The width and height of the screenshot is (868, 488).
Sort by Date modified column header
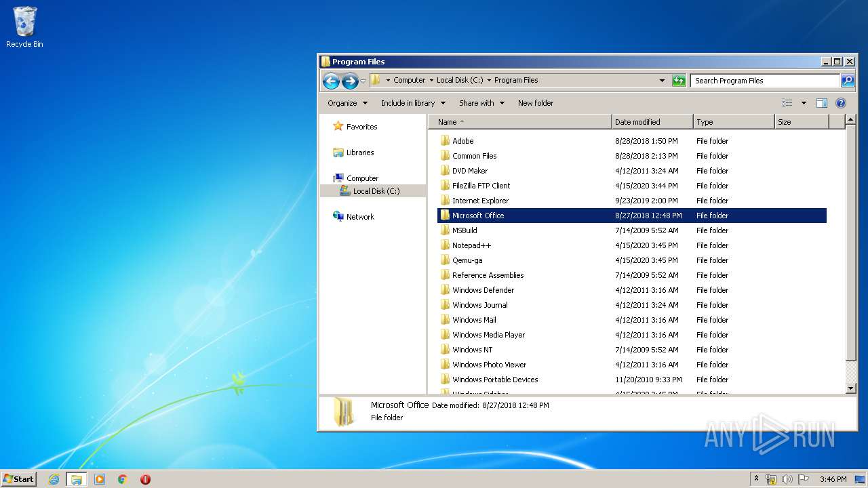652,122
